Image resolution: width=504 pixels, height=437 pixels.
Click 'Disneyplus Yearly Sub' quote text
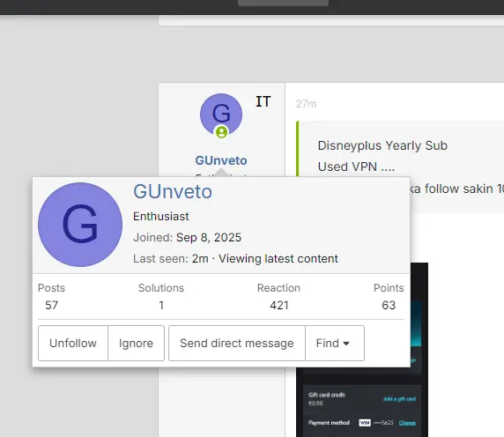click(x=382, y=145)
